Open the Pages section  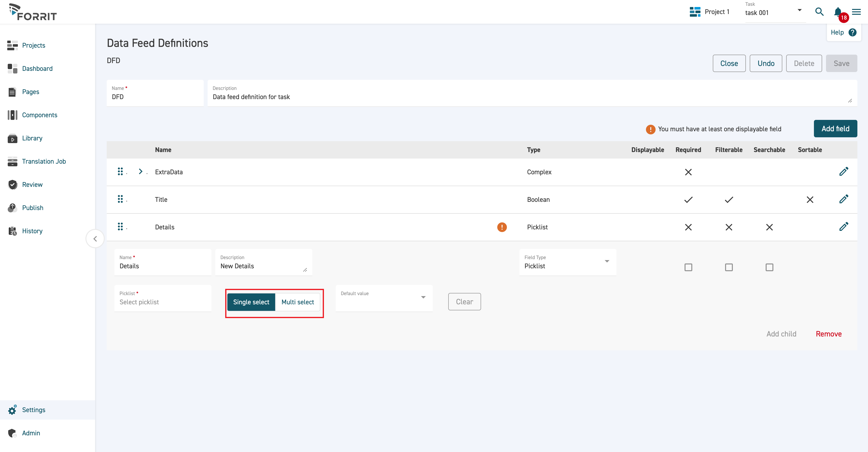[x=30, y=92]
